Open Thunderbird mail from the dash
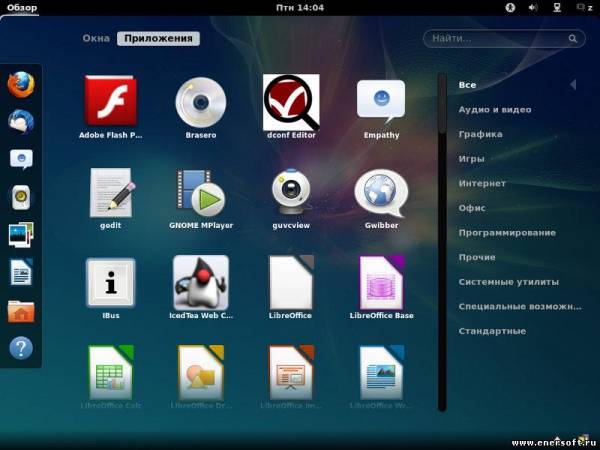 point(21,122)
